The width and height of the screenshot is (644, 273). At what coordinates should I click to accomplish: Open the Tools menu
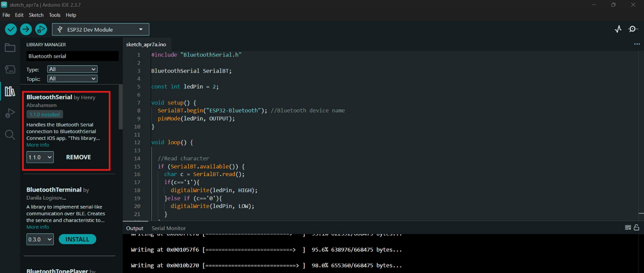[x=55, y=15]
